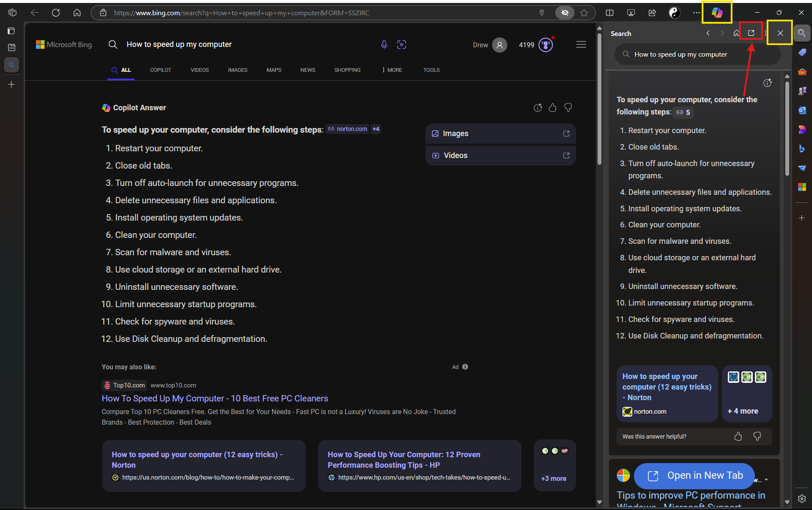Viewport: 812px width, 510px height.
Task: Open visual search camera icon in Bing
Action: click(401, 44)
